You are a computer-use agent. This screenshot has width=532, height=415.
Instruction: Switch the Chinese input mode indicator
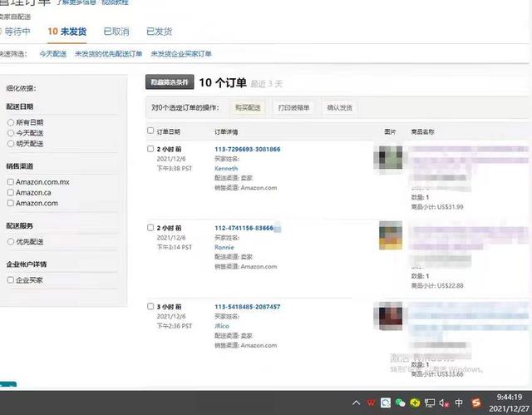click(x=460, y=403)
